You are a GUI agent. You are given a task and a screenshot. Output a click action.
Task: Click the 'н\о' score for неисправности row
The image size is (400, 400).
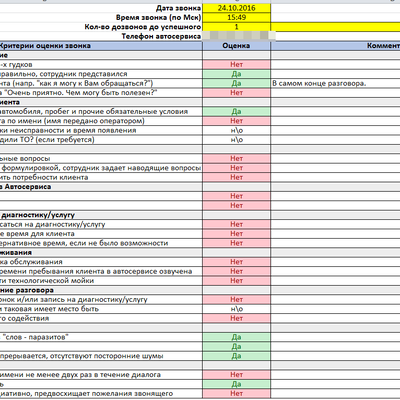click(x=236, y=130)
